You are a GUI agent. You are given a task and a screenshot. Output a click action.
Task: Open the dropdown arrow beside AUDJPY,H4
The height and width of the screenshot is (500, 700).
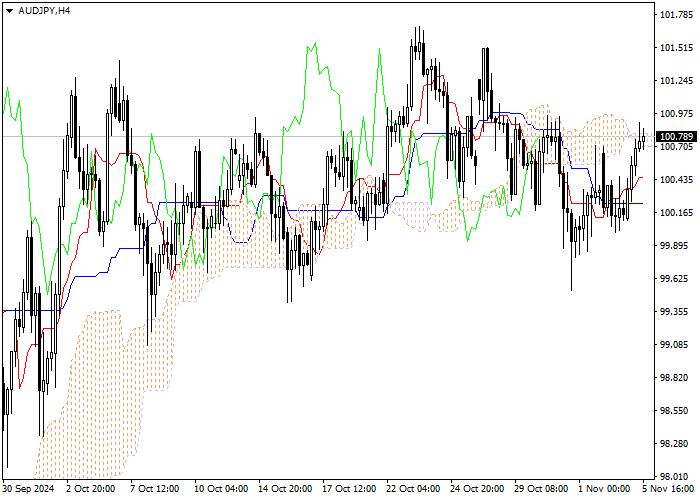9,11
